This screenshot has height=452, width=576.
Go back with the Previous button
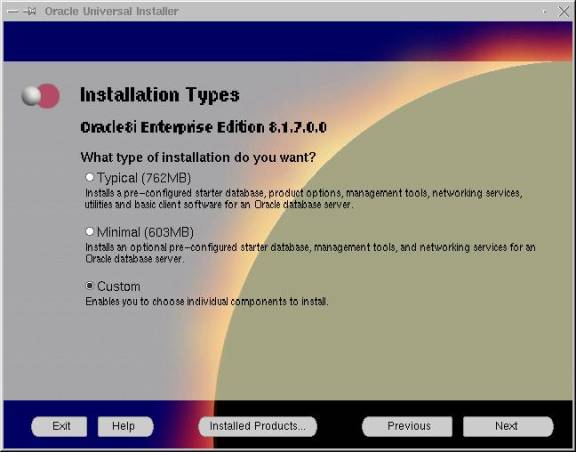point(407,426)
